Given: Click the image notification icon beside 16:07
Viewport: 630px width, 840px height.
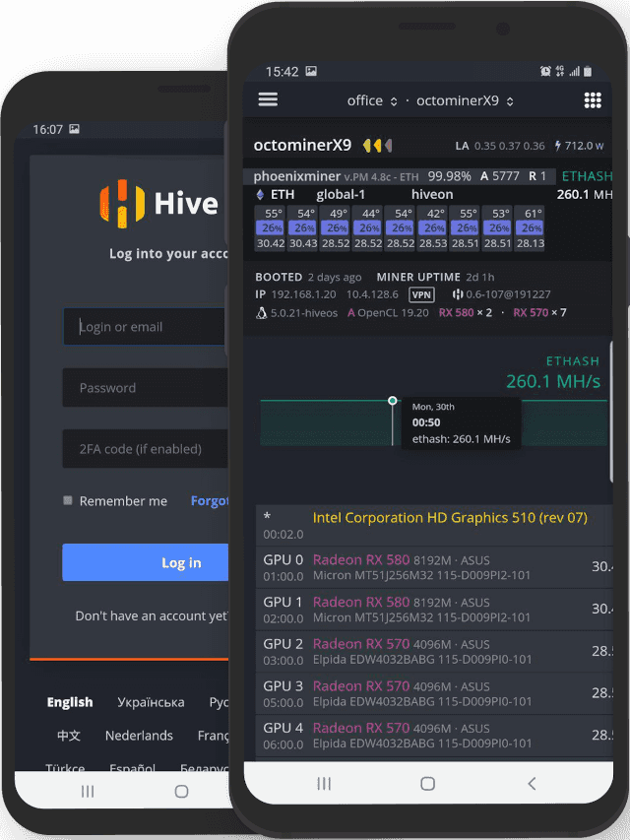Looking at the screenshot, I should 75,129.
